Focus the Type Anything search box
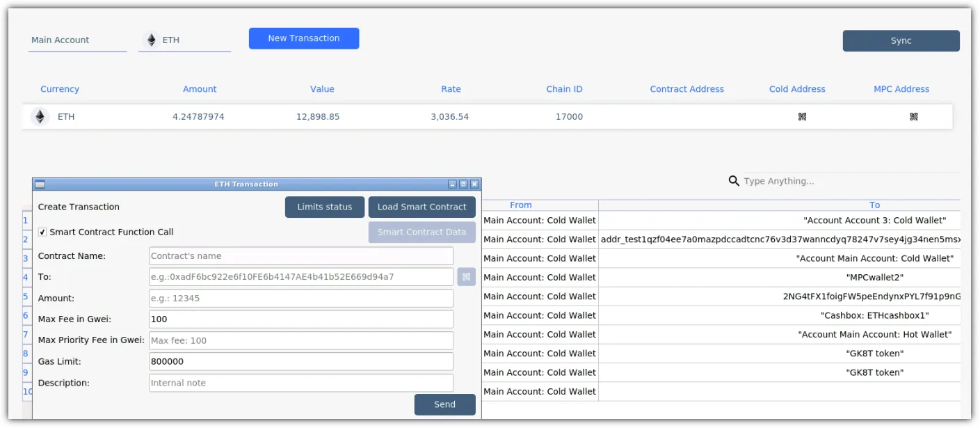 [851, 181]
